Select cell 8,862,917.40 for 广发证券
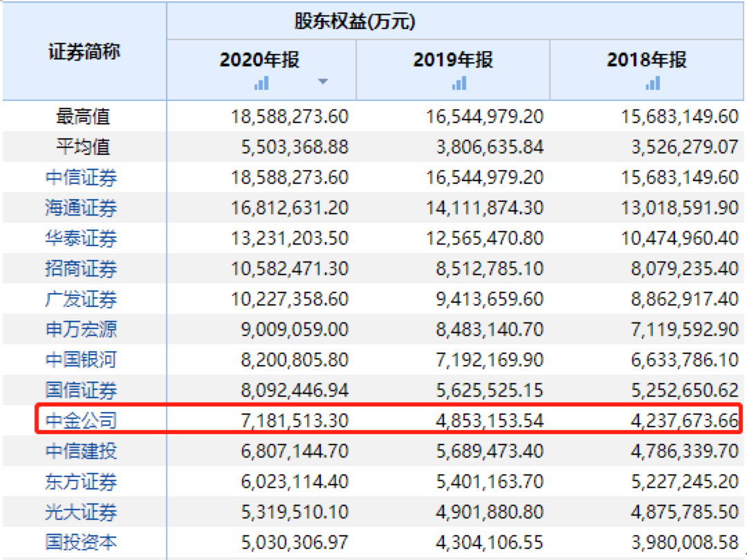The width and height of the screenshot is (747, 560). (x=685, y=299)
